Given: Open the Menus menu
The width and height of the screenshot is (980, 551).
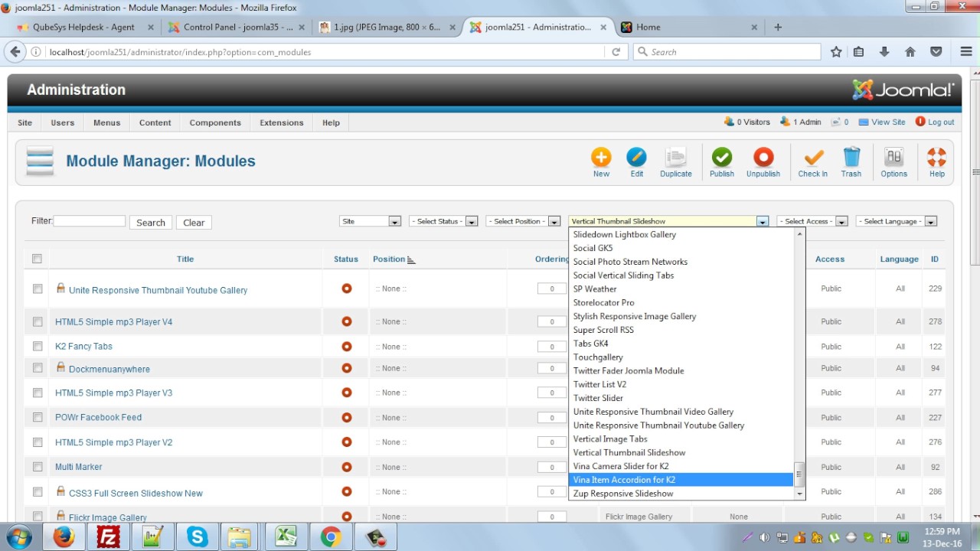Looking at the screenshot, I should click(106, 122).
